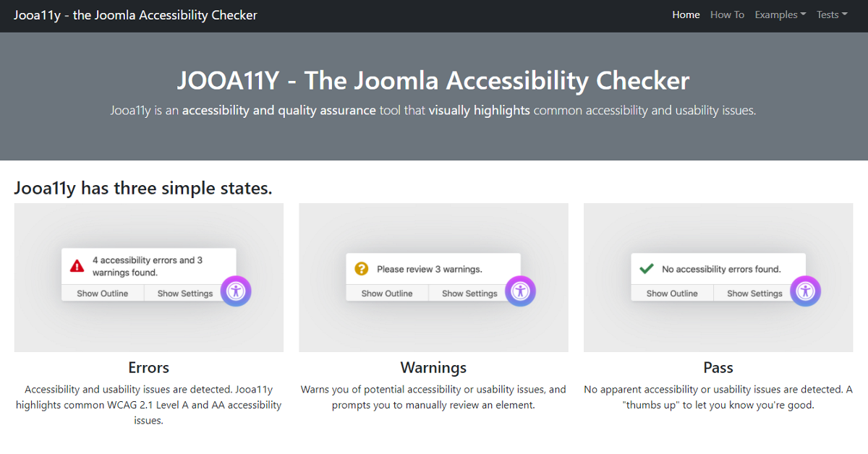The image size is (868, 454).
Task: Click Show Settings in the Errors panel
Action: pyautogui.click(x=185, y=294)
